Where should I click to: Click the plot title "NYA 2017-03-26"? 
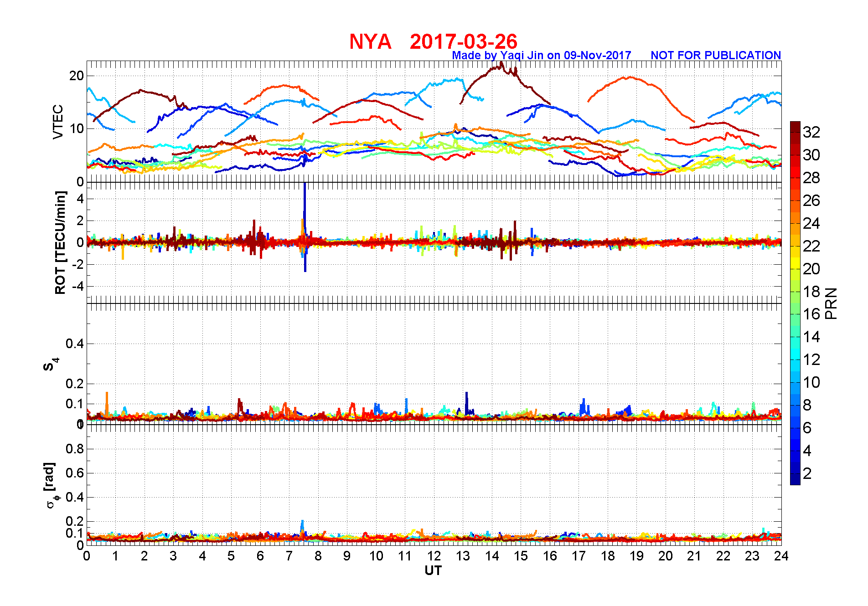click(433, 41)
